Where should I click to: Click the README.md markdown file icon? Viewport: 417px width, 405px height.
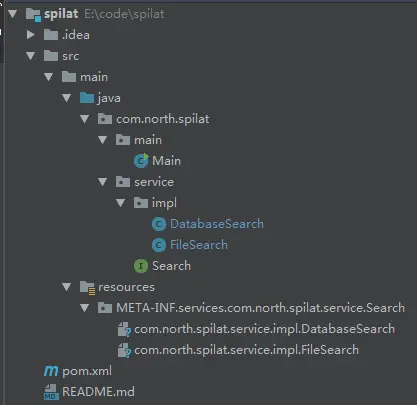click(x=51, y=392)
